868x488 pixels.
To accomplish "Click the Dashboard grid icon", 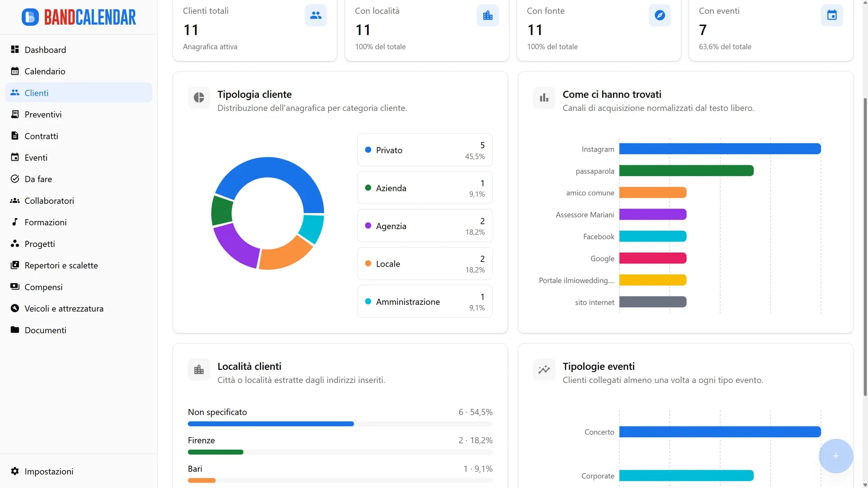I will pos(15,49).
